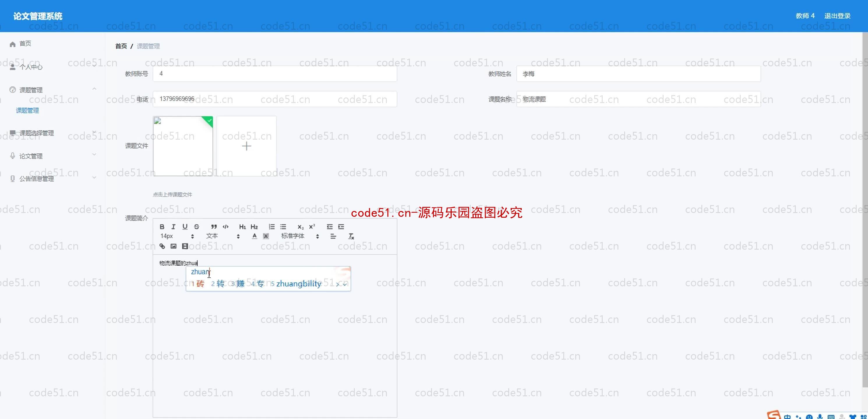
Task: Choose IME candidate zhuangbility
Action: point(296,284)
